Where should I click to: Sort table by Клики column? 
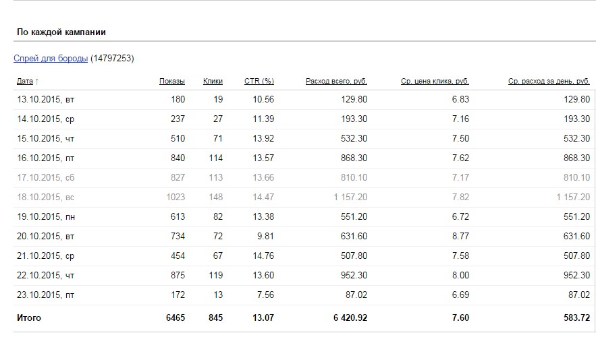tap(213, 82)
